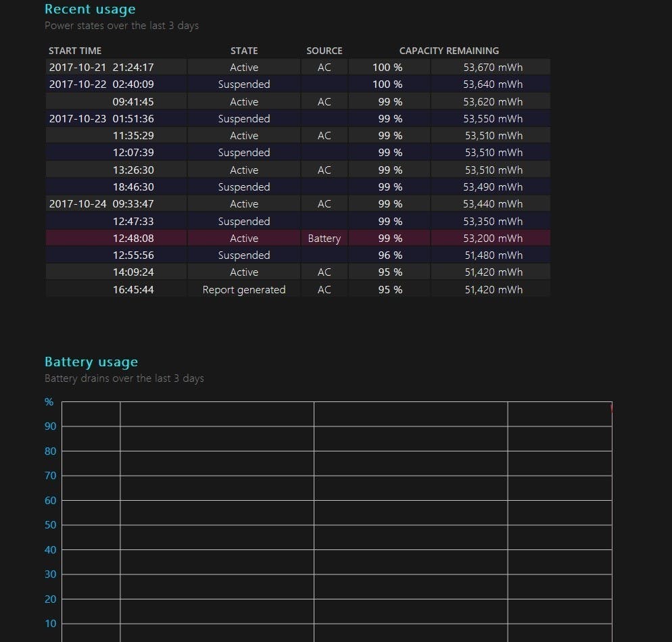Click the START TIME column header
This screenshot has height=642, width=672.
[x=74, y=51]
